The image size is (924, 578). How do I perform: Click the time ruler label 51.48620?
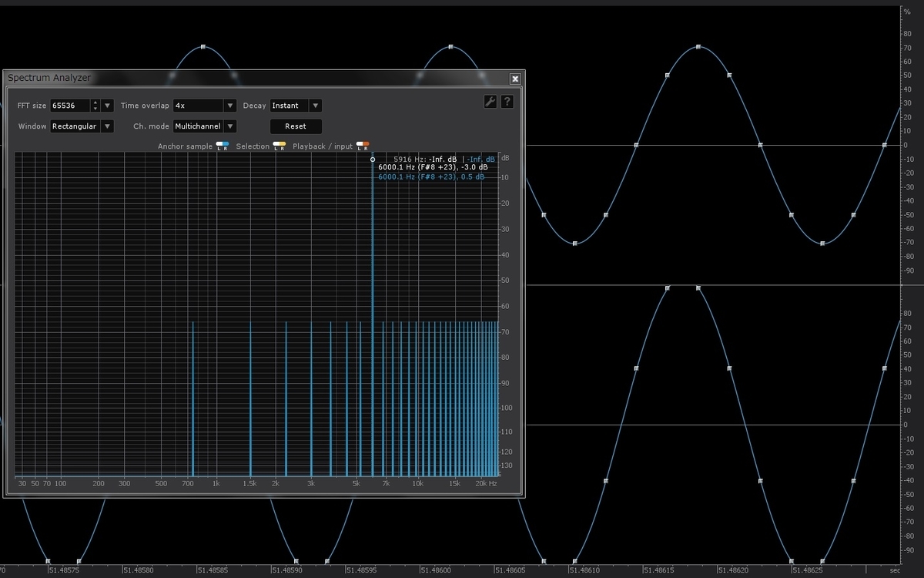coord(733,570)
